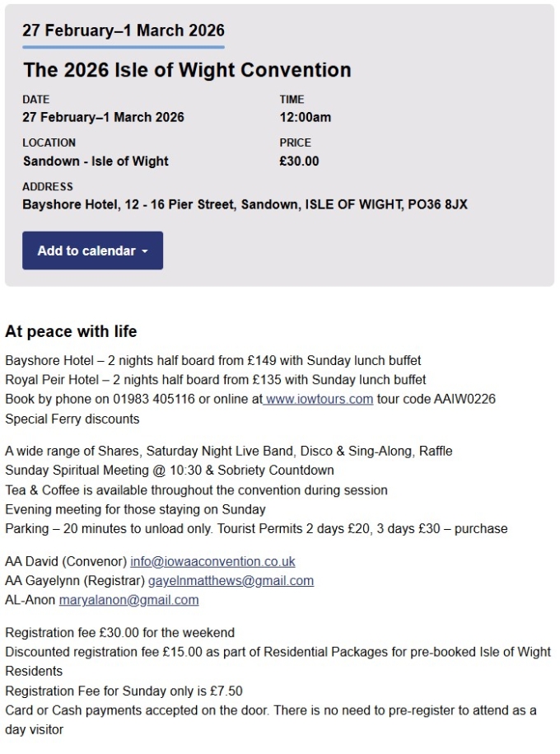Click the 'Special Ferry discounts' line
This screenshot has height=754, width=560.
72,419
